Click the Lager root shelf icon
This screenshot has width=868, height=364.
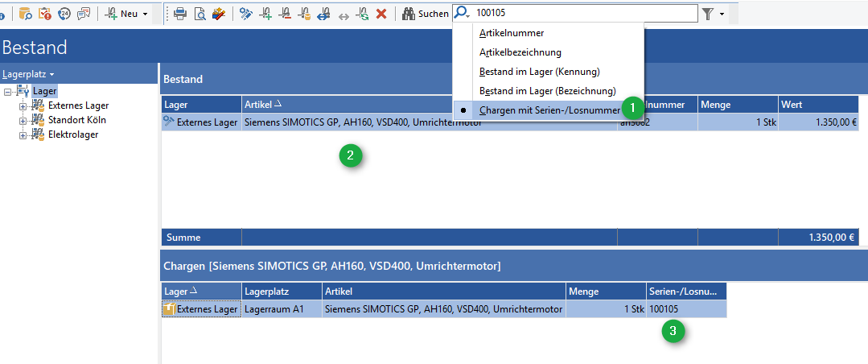point(23,91)
